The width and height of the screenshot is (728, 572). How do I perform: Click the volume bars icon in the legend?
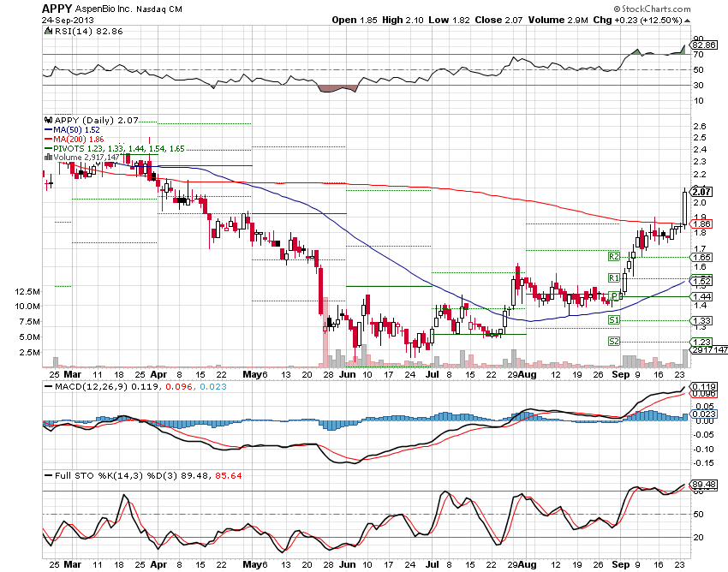(48, 157)
